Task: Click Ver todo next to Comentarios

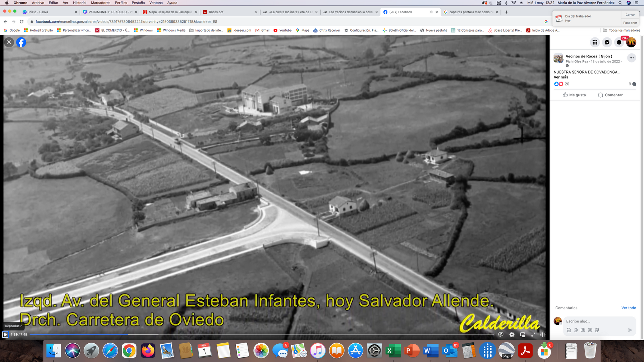Action: pos(629,308)
